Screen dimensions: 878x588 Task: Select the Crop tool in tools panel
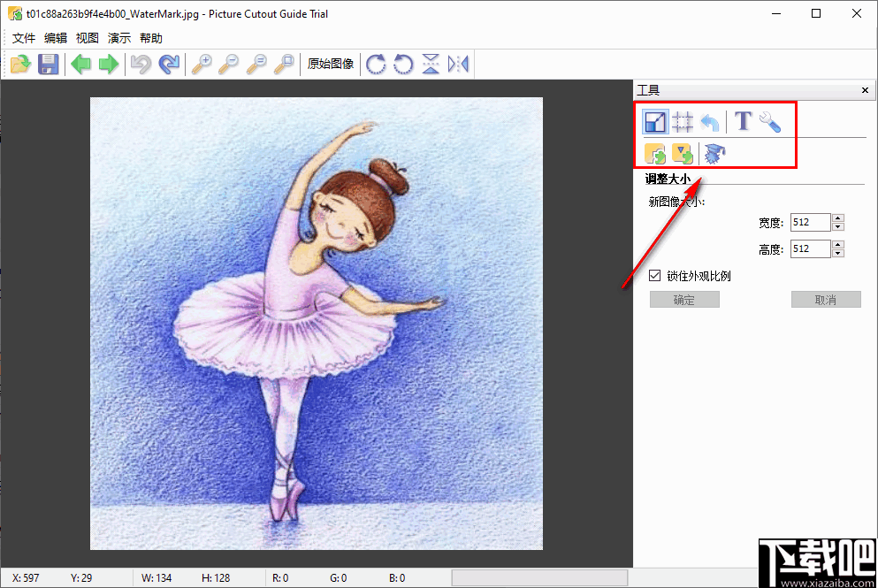(x=683, y=121)
